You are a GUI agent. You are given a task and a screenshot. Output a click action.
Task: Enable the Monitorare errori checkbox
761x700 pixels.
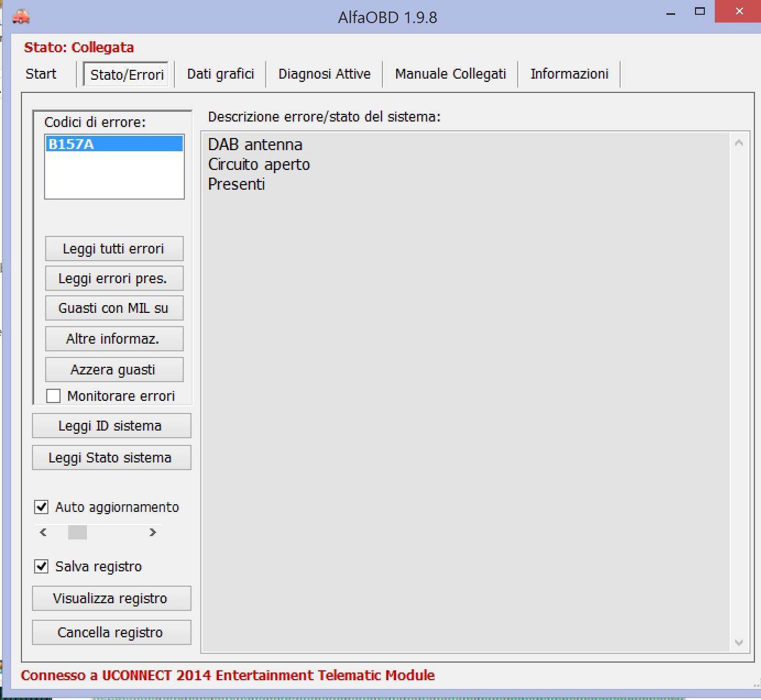click(x=53, y=396)
